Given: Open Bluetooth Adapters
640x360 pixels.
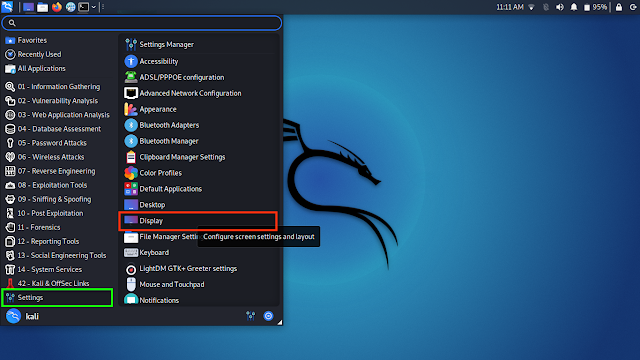Looking at the screenshot, I should coord(199,125).
